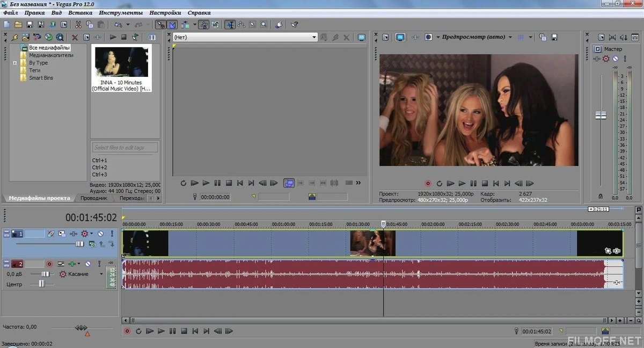Undo last action with toolbar arrow
This screenshot has width=644, height=348.
coord(118,24)
